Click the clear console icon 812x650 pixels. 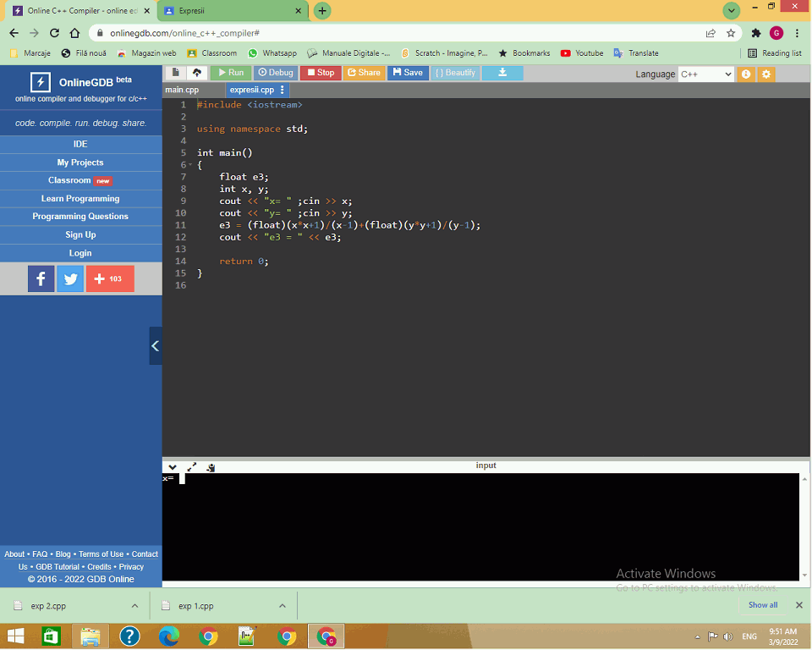coord(211,466)
